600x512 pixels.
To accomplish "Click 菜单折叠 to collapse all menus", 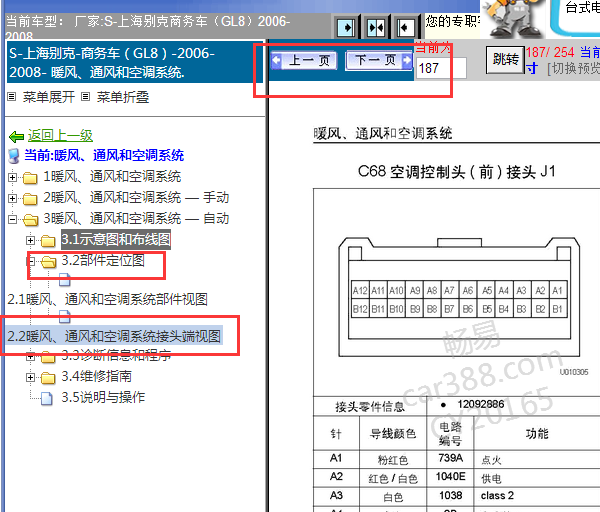I will (x=123, y=97).
